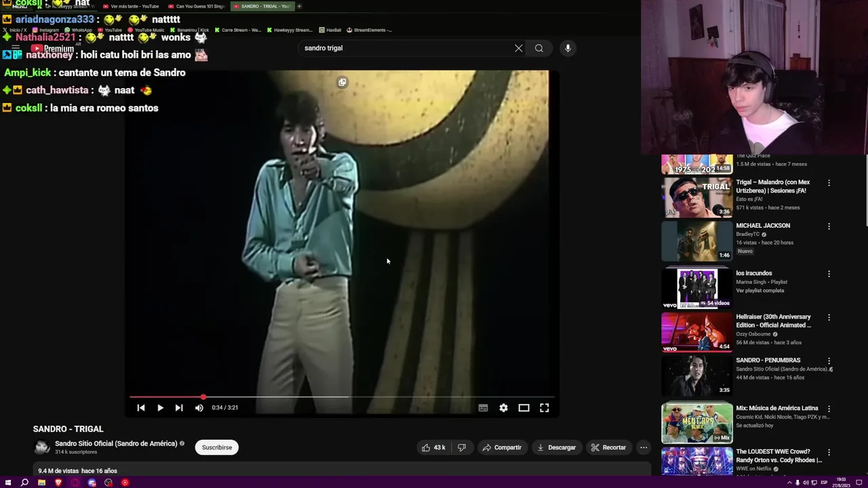Open the video player settings gear
The image size is (868, 488).
coord(503,408)
